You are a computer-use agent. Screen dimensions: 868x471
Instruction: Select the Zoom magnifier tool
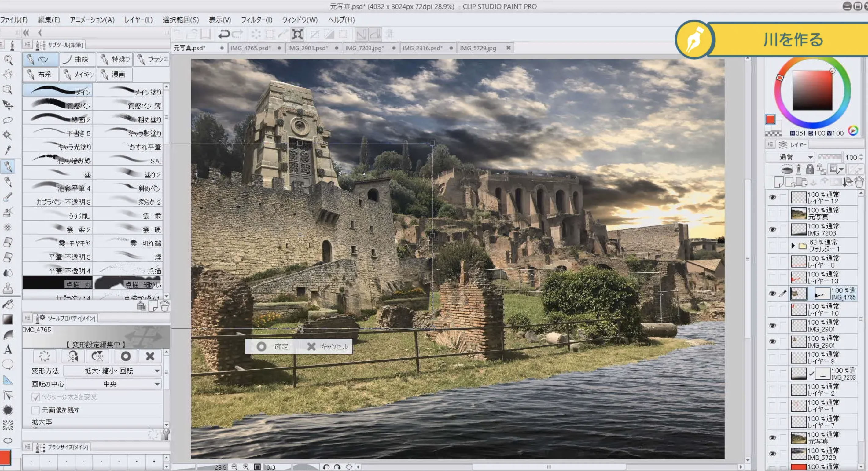coord(8,60)
